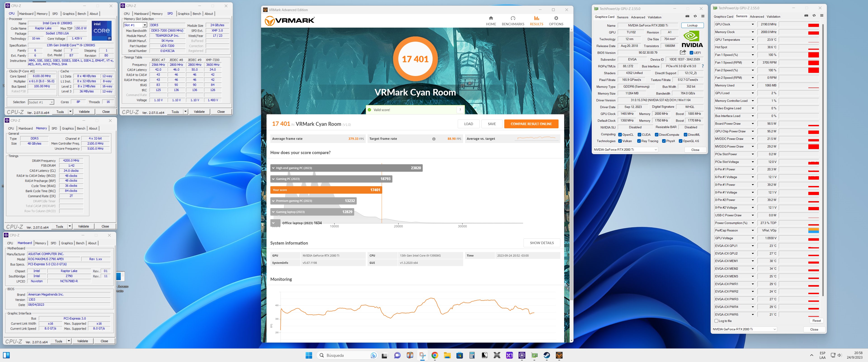
Task: Open the Graphics tab in CPU-Z SPD window
Action: tap(183, 14)
